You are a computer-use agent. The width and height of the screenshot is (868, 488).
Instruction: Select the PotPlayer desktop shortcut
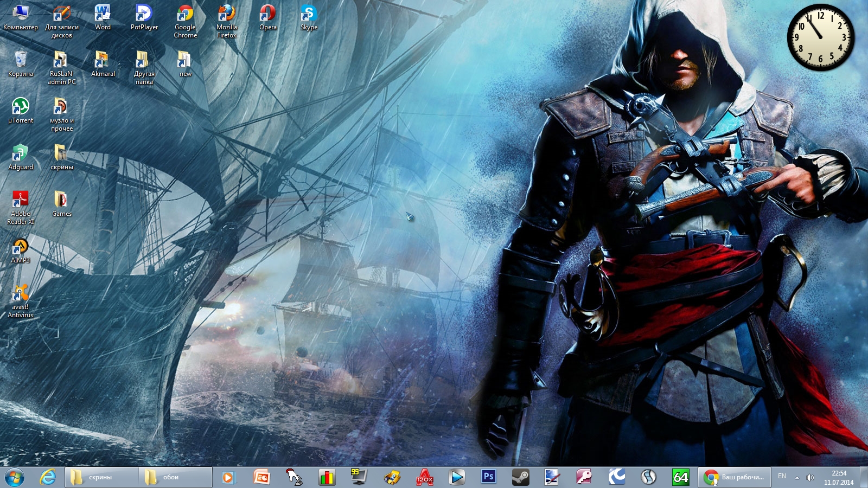[x=144, y=17]
